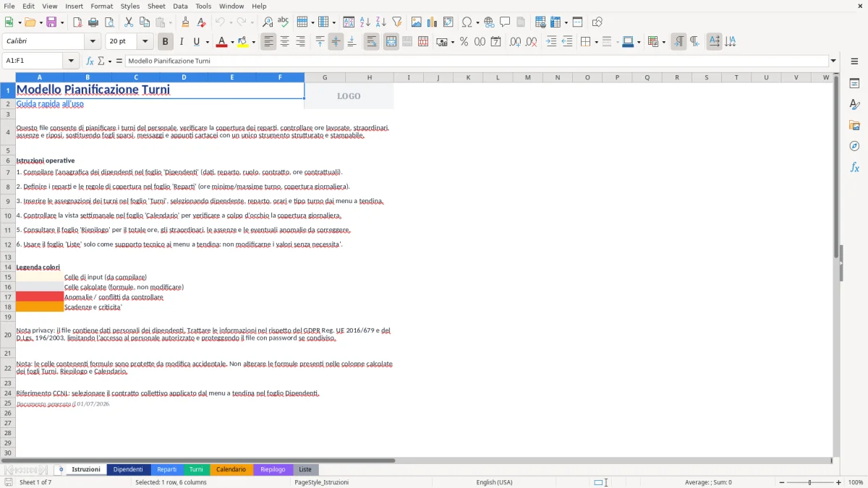
Task: Select the red Anomalie legend color cell
Action: click(40, 297)
